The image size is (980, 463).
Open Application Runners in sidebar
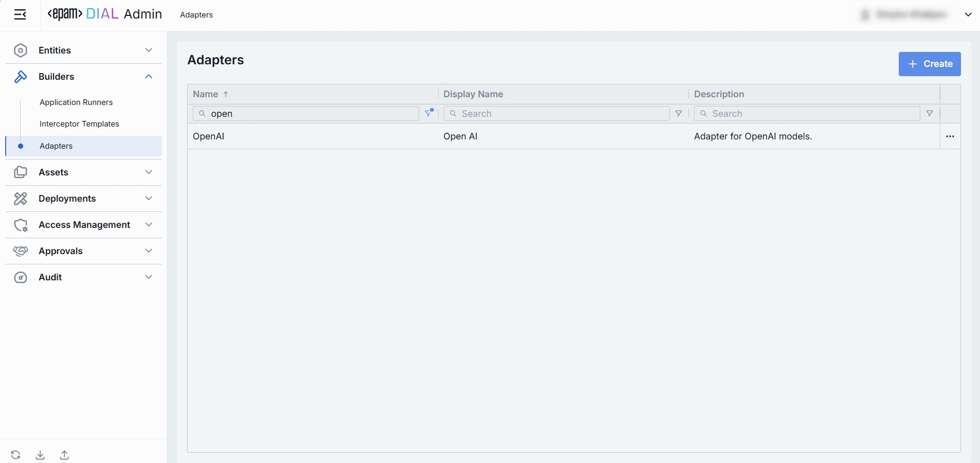pos(76,102)
